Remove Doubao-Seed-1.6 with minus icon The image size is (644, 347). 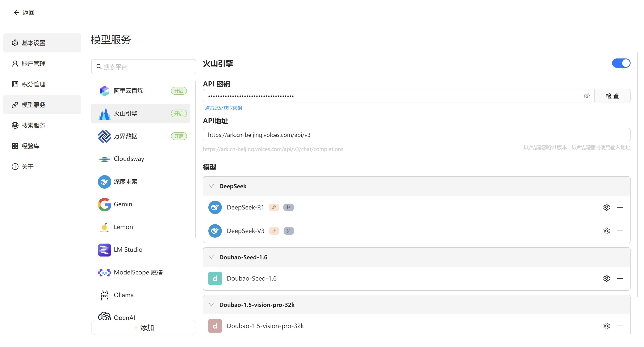(x=620, y=278)
